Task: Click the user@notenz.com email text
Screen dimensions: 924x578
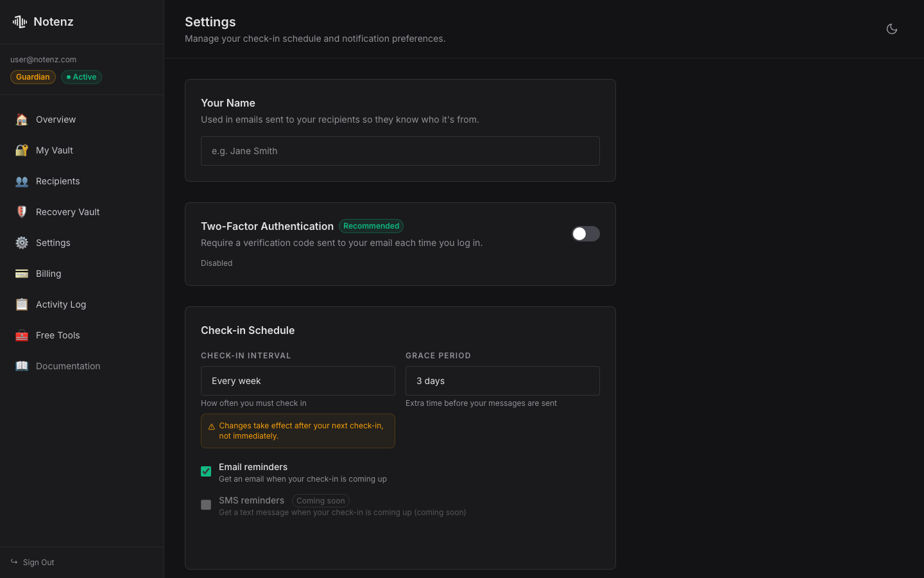Action: point(43,60)
